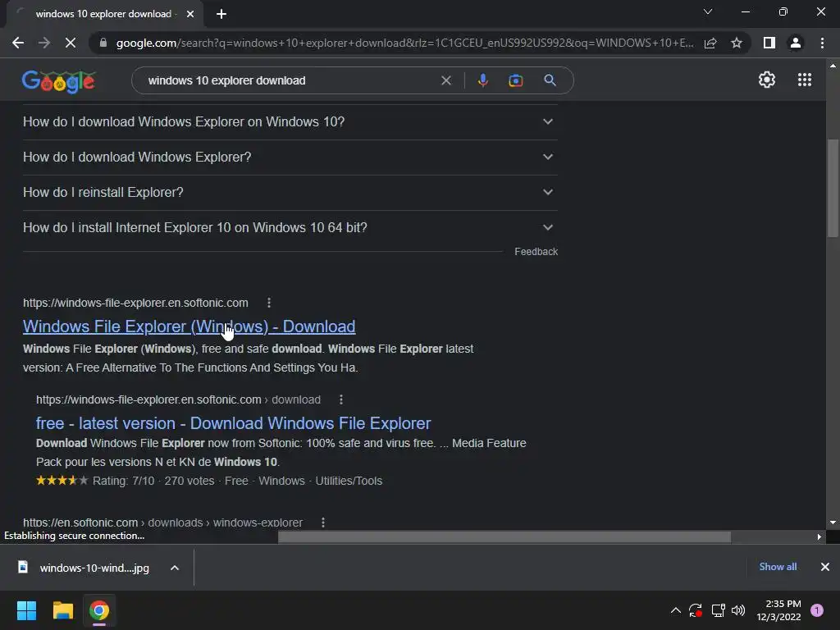Open 'Windows File Explorer (Windows) - Download' result
Image resolution: width=840 pixels, height=630 pixels.
189,326
